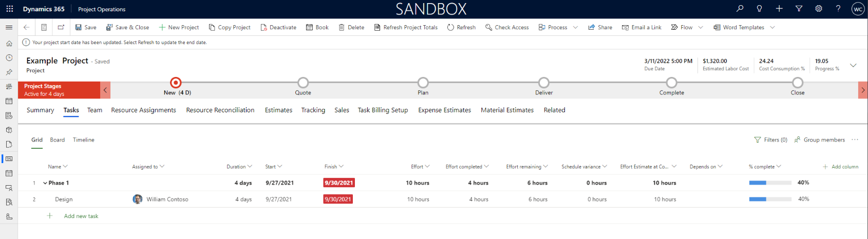Go to Home in the left sidebar
868x239 pixels.
point(9,44)
